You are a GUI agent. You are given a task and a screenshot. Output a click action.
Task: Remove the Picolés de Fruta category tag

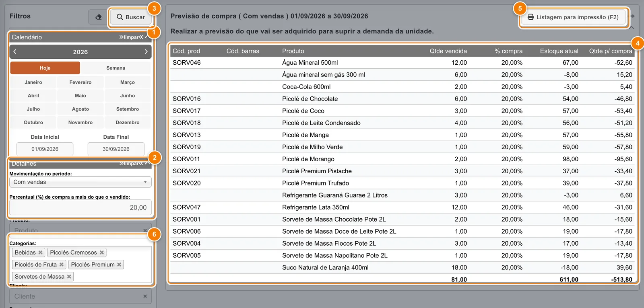(x=62, y=265)
